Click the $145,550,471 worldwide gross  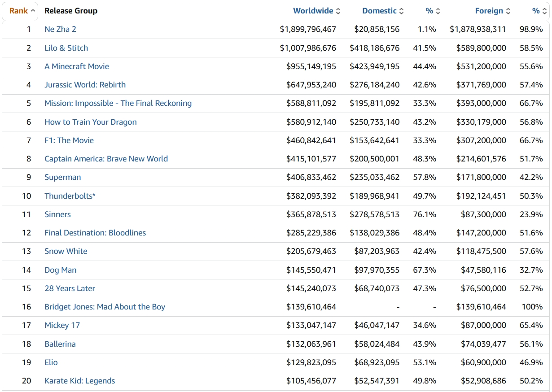pos(311,270)
